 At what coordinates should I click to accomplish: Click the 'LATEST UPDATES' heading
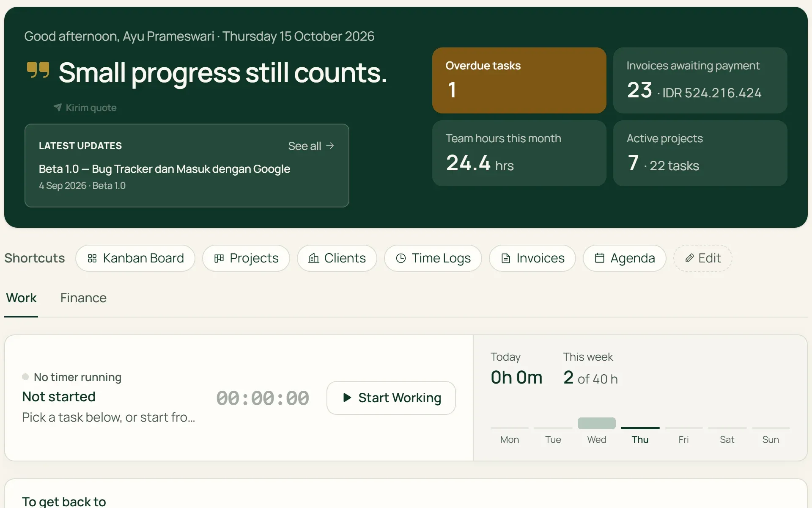click(80, 146)
